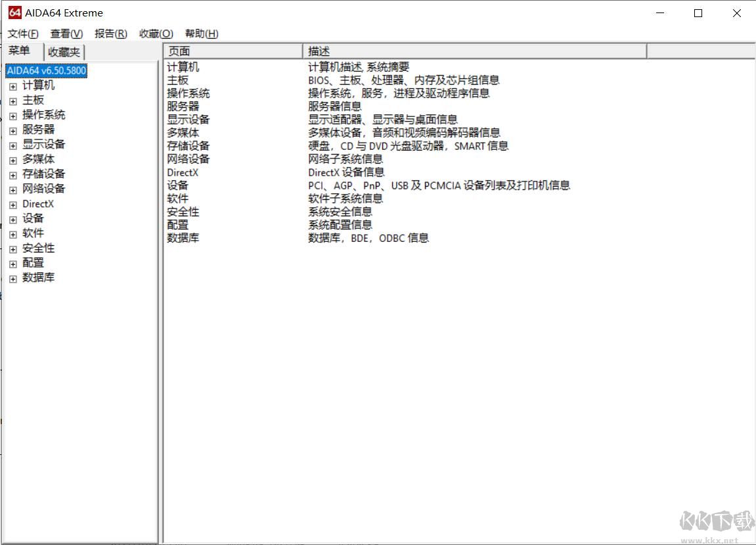Select the AIDA64 v6.50.5800 root node
Viewport: 756px width, 545px height.
coord(46,70)
